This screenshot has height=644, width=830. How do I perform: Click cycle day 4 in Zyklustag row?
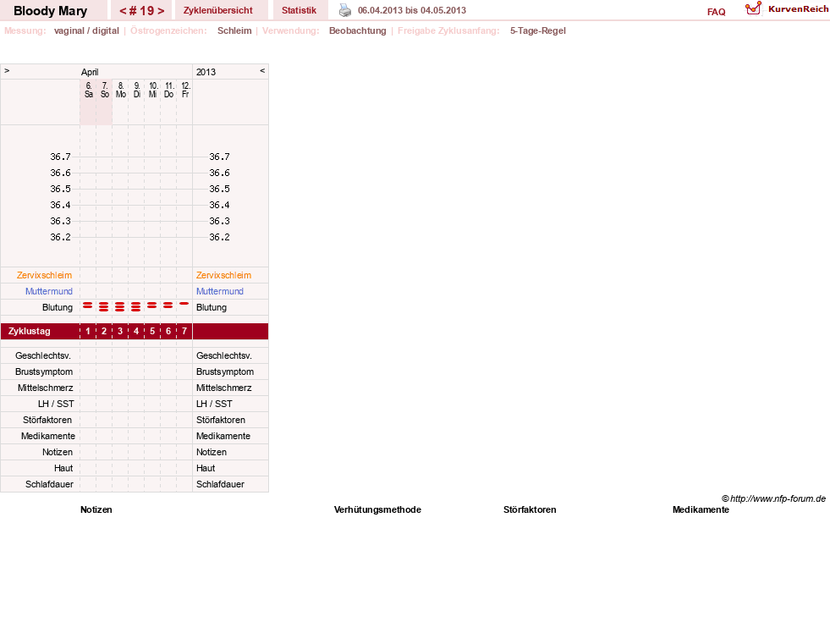136,331
